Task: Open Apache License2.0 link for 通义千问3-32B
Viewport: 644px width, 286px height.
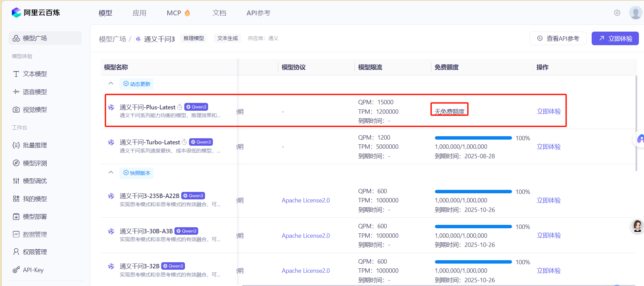Action: tap(306, 271)
